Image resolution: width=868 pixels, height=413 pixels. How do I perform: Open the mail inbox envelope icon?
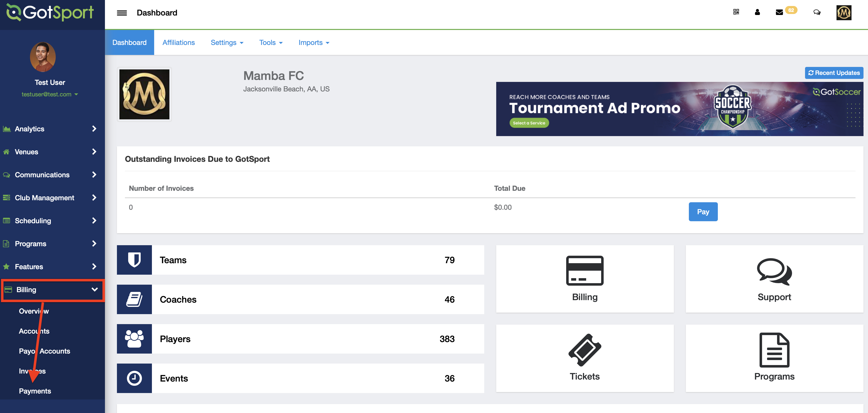pos(779,12)
